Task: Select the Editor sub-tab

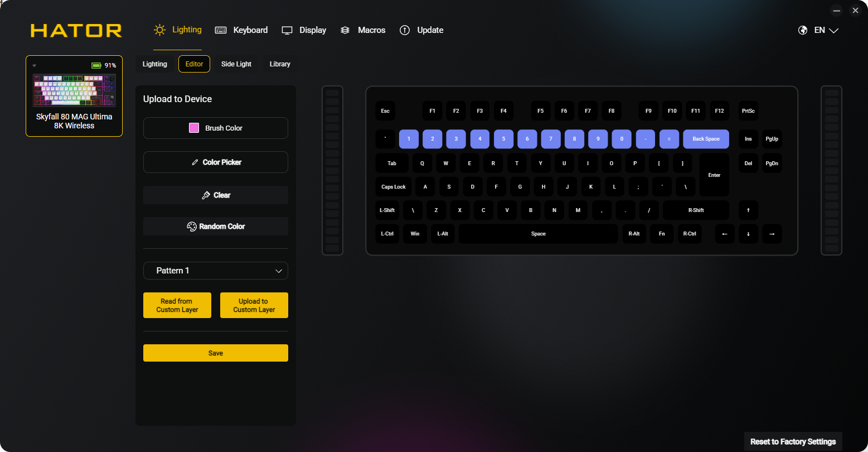Action: pyautogui.click(x=194, y=64)
